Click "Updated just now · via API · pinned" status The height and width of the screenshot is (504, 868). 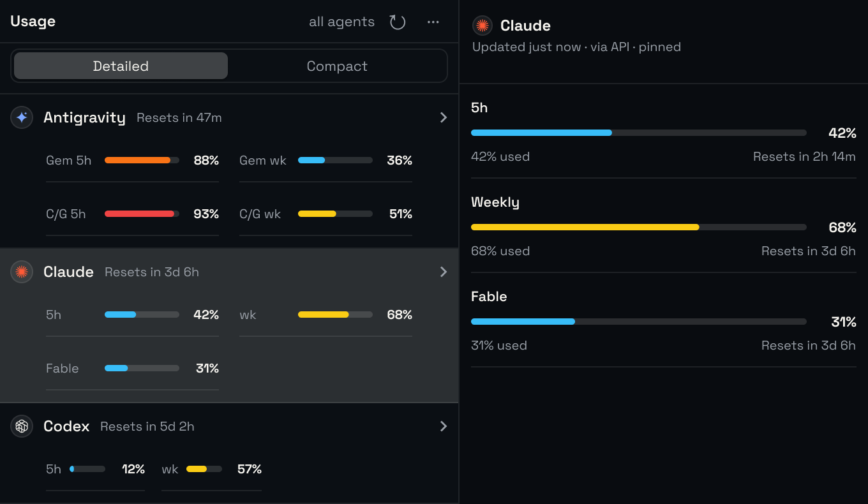point(576,47)
